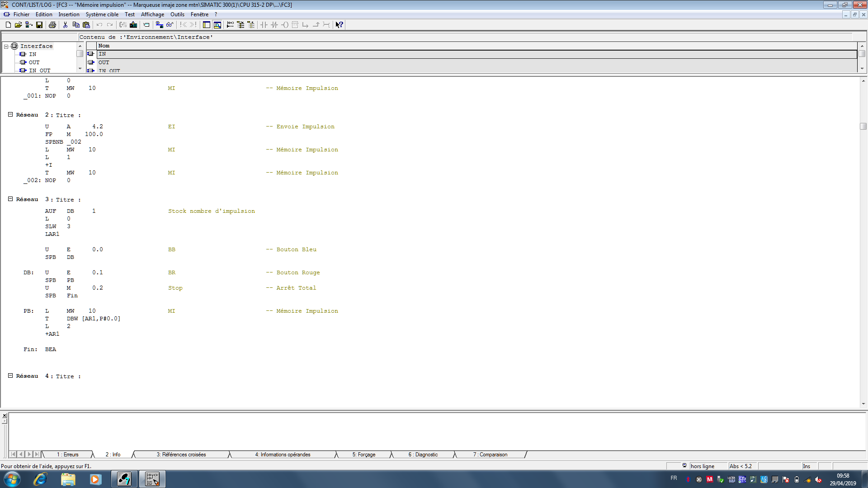Open Internet Explorer from taskbar

click(x=40, y=479)
